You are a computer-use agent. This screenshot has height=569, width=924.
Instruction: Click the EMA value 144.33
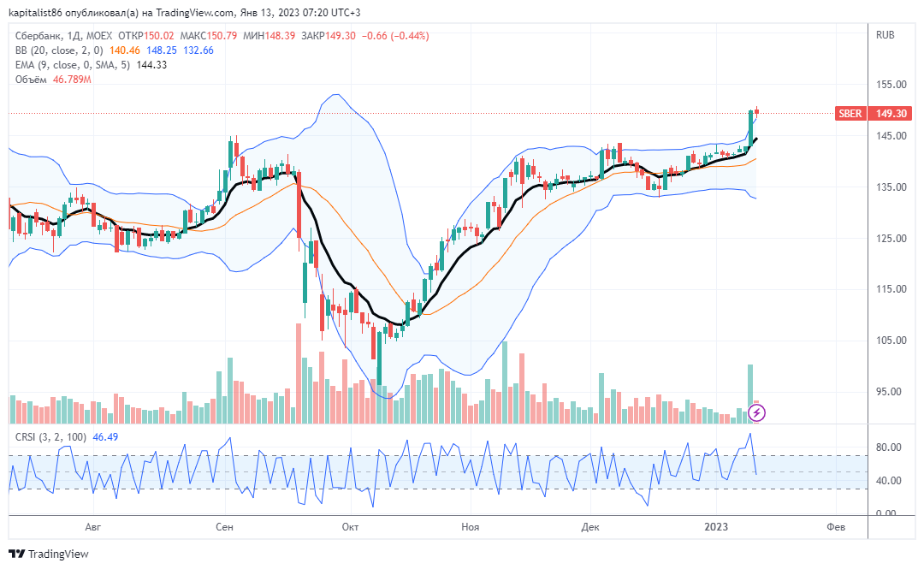pyautogui.click(x=151, y=65)
